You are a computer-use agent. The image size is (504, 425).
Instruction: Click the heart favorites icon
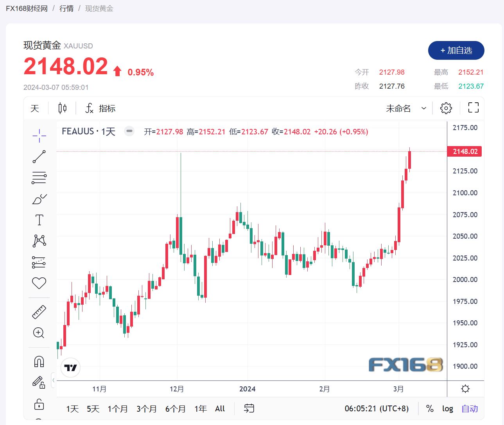[x=39, y=283]
